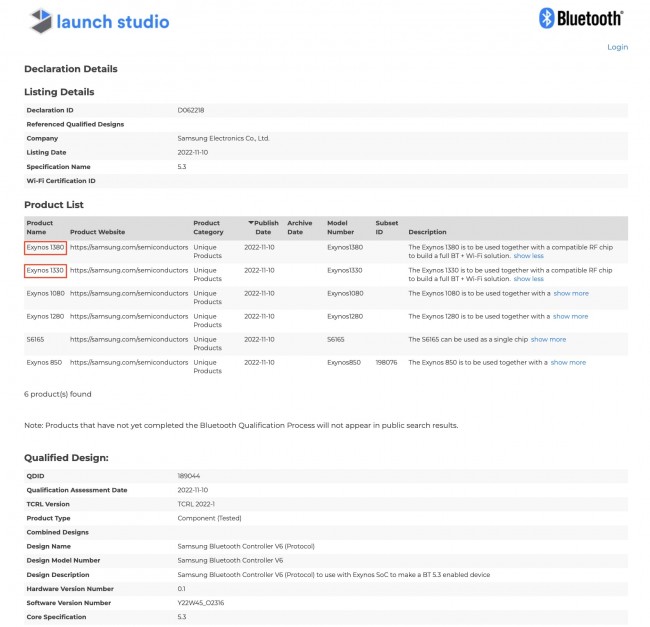
Task: Click the Archive Date column header
Action: pos(300,227)
